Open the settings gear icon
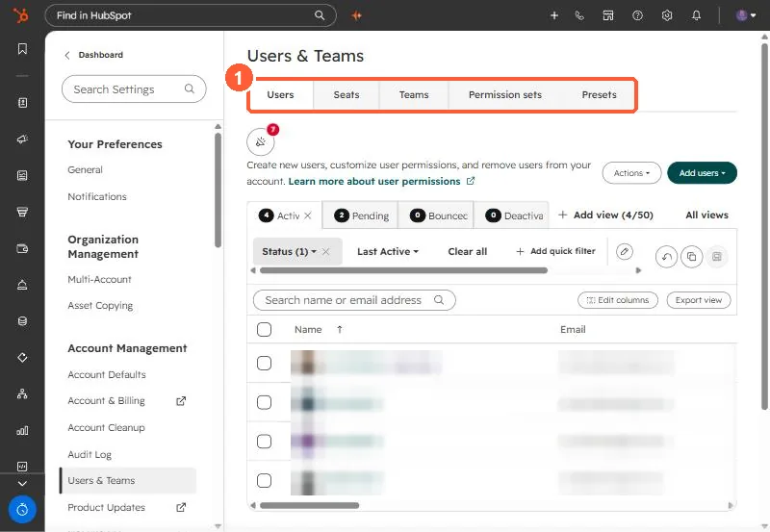Viewport: 770px width, 532px height. point(666,15)
